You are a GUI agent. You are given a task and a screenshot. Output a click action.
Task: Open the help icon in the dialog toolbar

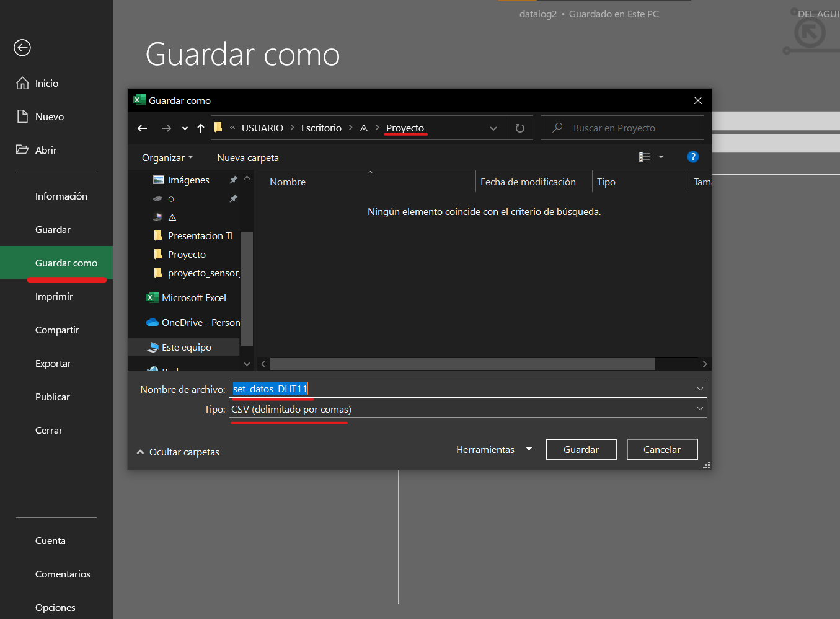coord(692,157)
